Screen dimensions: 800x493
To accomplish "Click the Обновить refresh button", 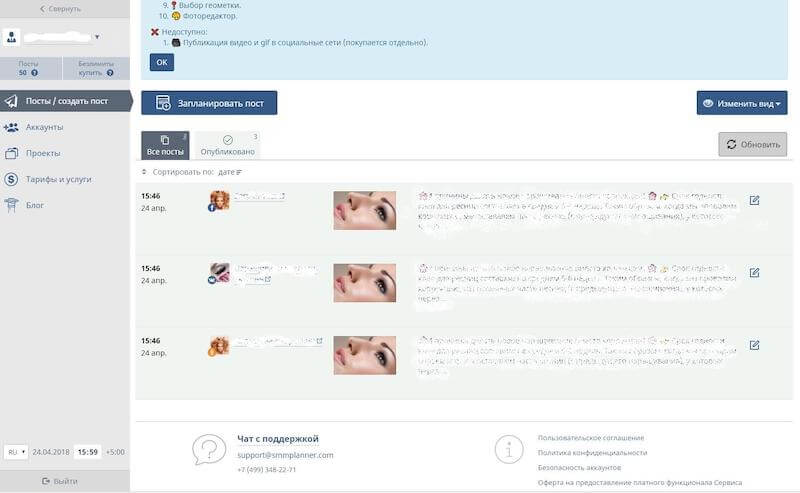I will pos(753,144).
